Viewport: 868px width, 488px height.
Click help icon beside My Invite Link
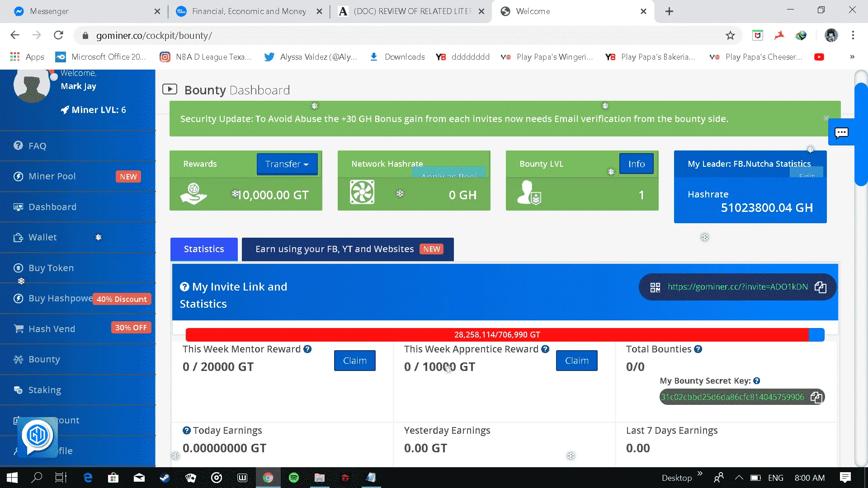pos(184,287)
